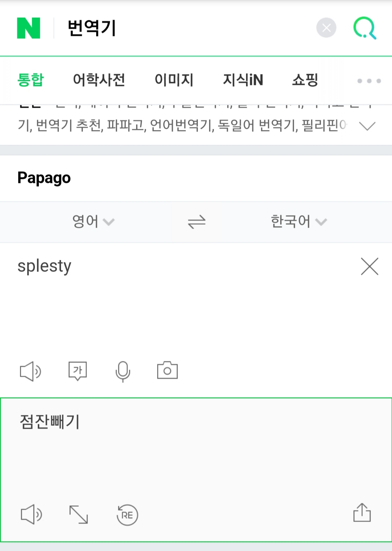This screenshot has height=551, width=392.
Task: Clear the search query in the top bar
Action: [x=326, y=28]
